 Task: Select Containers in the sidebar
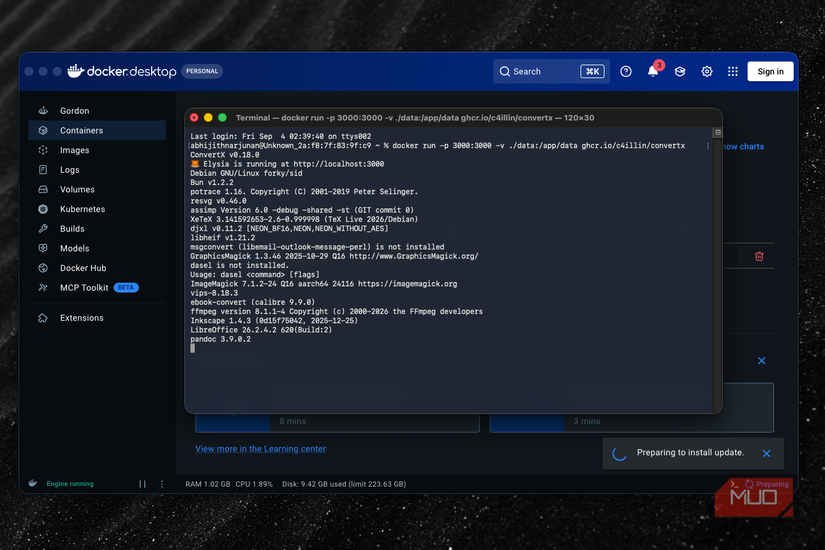point(97,131)
